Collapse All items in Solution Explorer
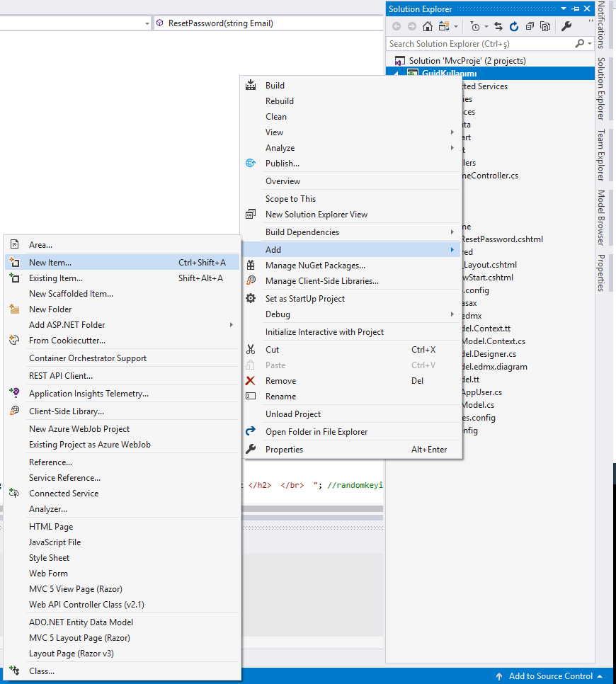The height and width of the screenshot is (684, 616). click(530, 27)
